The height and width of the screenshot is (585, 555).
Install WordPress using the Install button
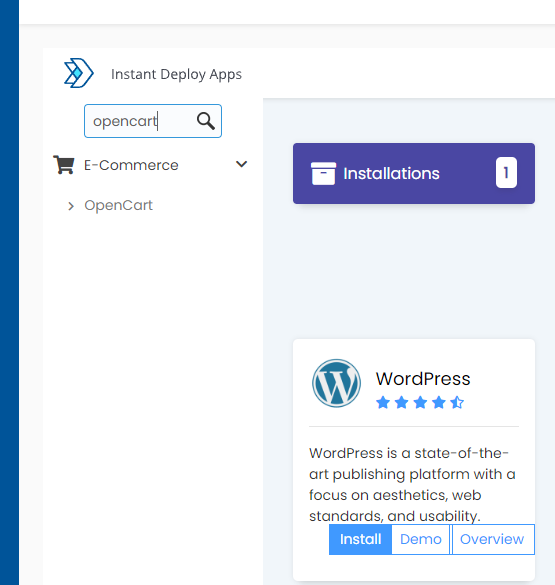(360, 539)
